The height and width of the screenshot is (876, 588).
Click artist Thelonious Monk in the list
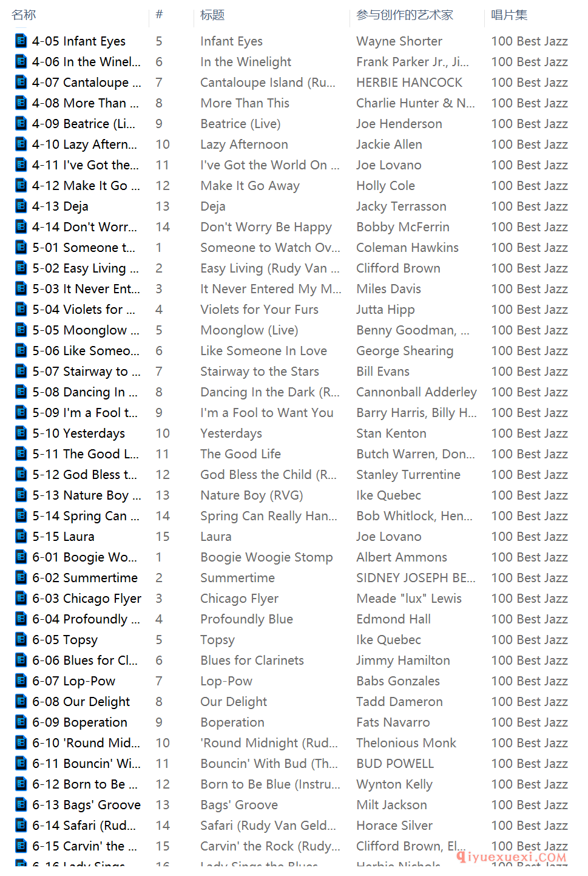(x=406, y=743)
